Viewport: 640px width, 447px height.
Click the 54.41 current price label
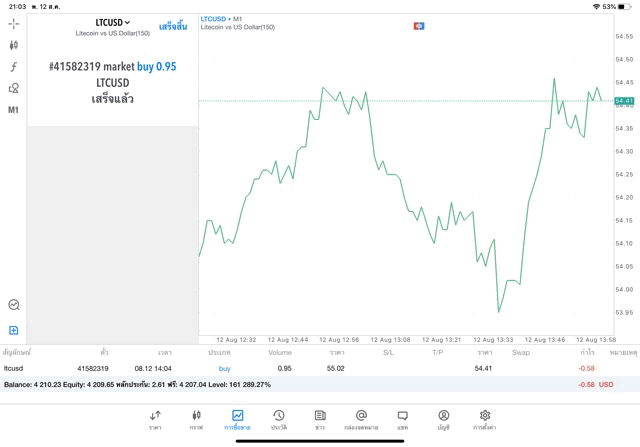tap(624, 101)
